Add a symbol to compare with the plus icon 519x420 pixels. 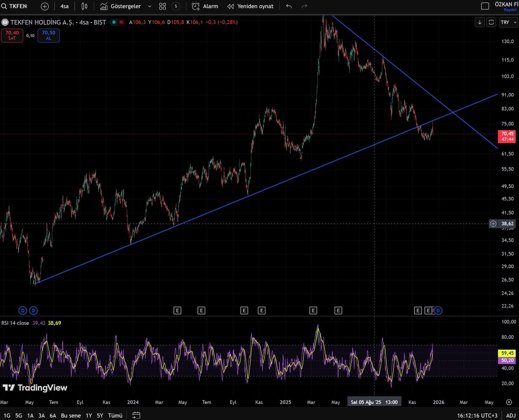[x=45, y=6]
